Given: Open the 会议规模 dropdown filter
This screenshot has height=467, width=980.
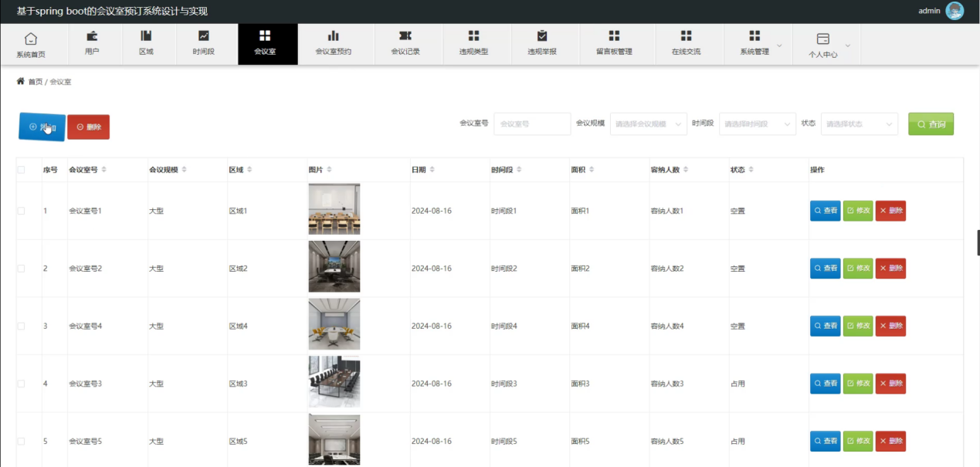Looking at the screenshot, I should tap(648, 124).
